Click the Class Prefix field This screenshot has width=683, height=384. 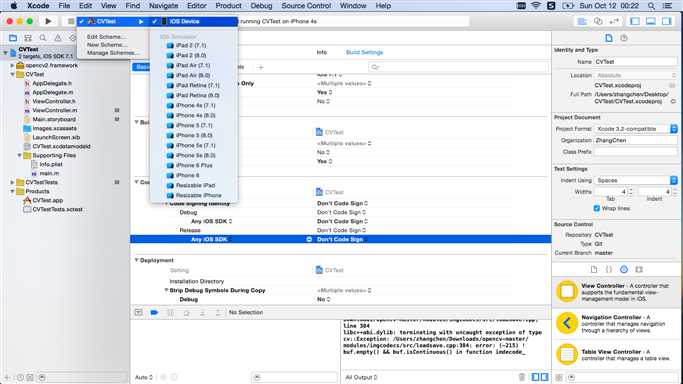[x=636, y=152]
